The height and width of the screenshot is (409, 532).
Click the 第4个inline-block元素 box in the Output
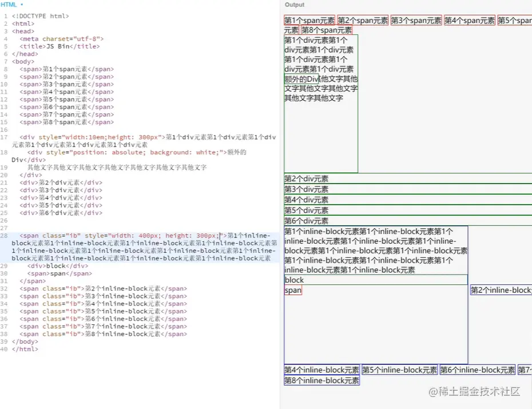321,370
